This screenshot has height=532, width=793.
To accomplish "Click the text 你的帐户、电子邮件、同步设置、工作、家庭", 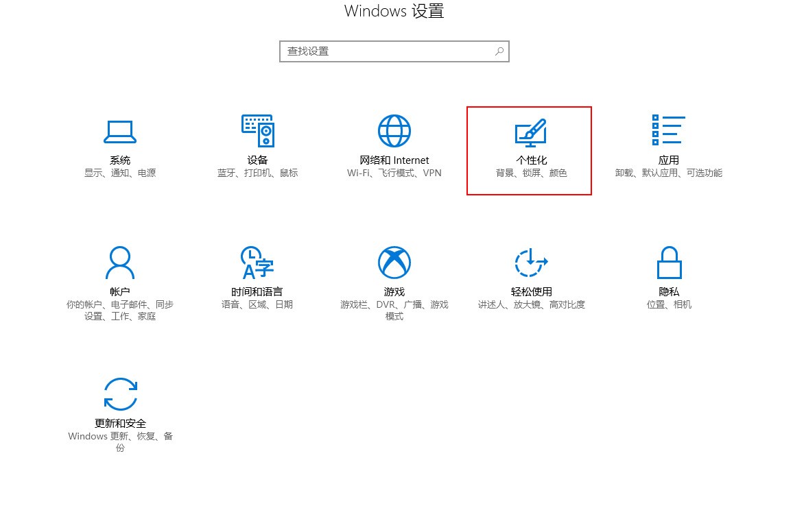I will (120, 310).
